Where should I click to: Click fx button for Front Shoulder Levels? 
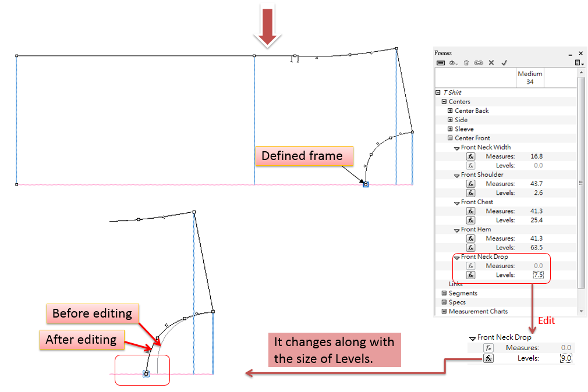tap(471, 193)
